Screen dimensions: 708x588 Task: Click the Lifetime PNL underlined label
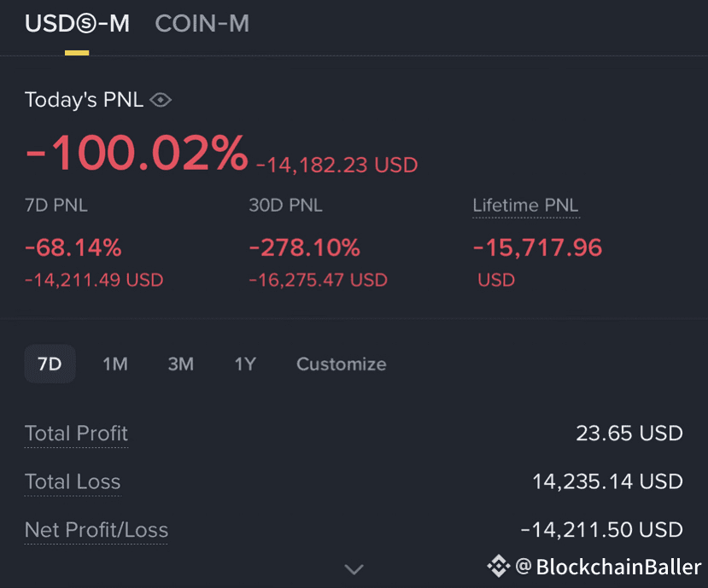click(x=525, y=206)
